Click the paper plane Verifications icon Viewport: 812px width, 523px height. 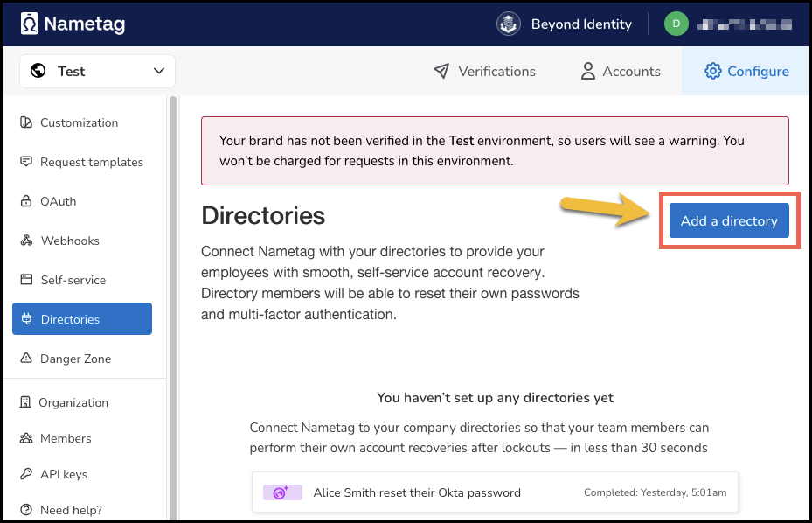point(441,72)
